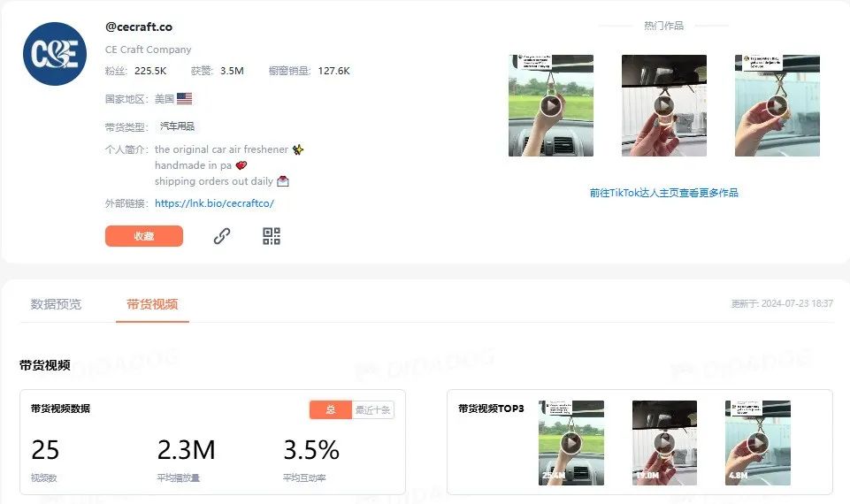Image resolution: width=850 pixels, height=504 pixels.
Task: Open the 数据预览 tab
Action: pos(56,304)
